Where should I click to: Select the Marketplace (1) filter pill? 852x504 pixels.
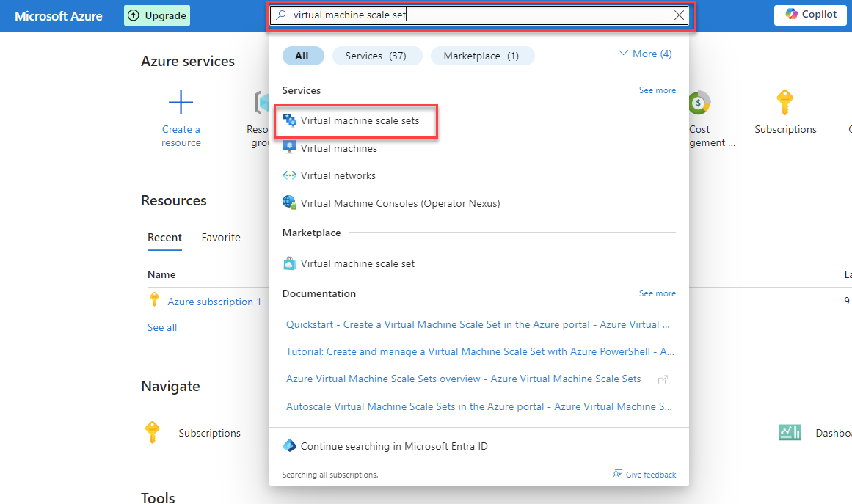click(482, 56)
